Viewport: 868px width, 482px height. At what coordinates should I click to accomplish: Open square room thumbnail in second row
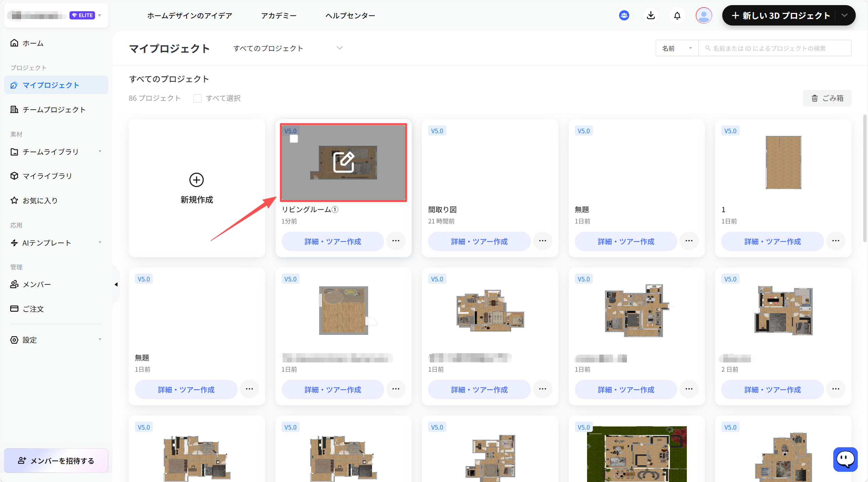[x=344, y=311]
